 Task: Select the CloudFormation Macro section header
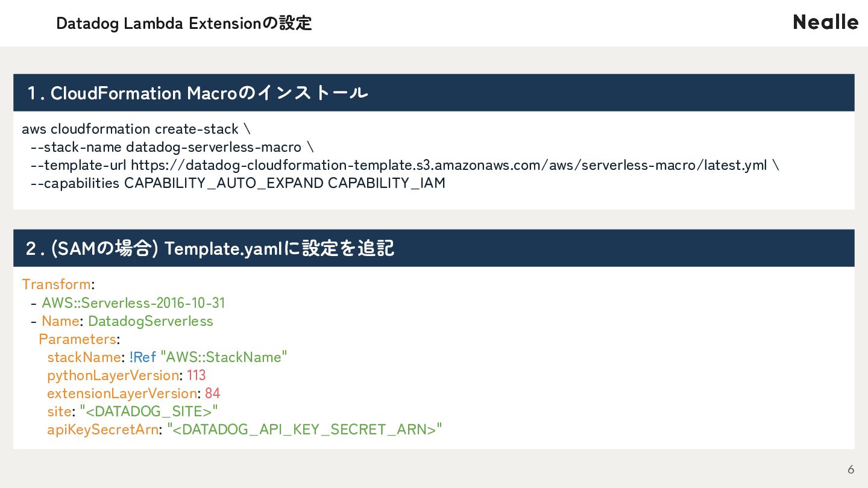coord(434,93)
